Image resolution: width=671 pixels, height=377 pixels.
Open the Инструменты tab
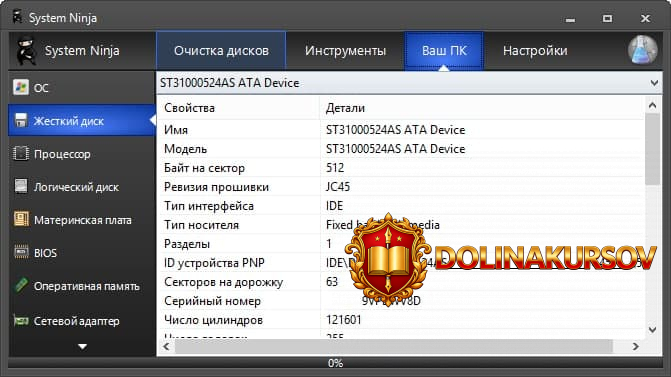345,50
